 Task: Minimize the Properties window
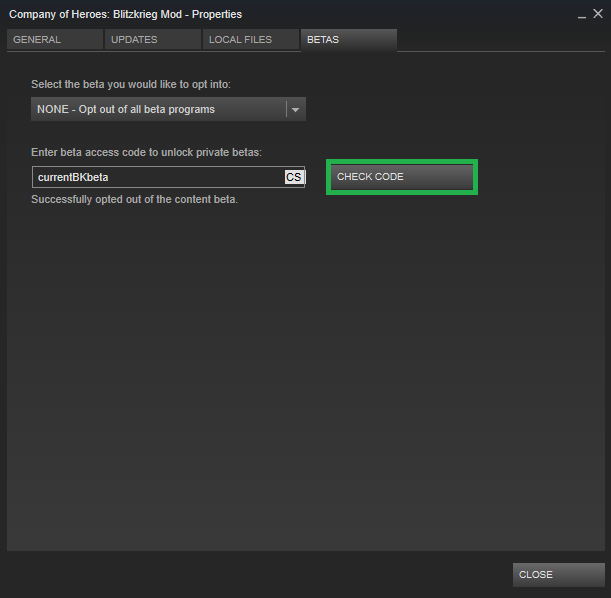click(582, 15)
